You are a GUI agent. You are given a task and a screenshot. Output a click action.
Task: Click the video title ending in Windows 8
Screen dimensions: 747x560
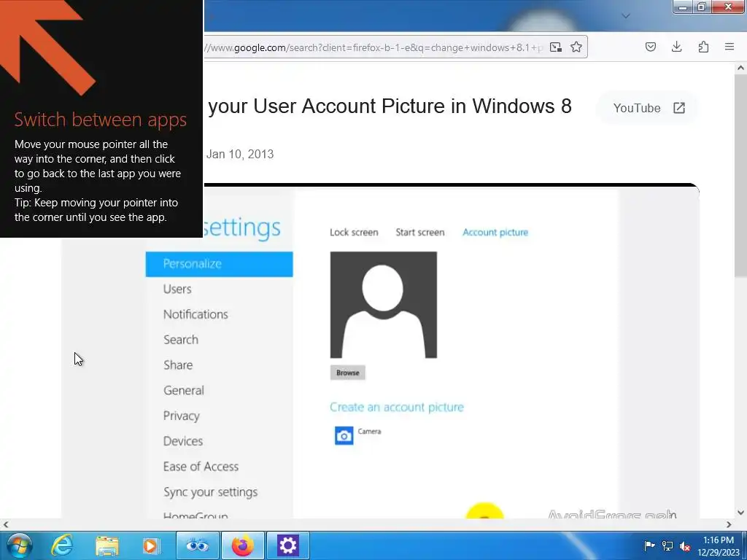[390, 106]
